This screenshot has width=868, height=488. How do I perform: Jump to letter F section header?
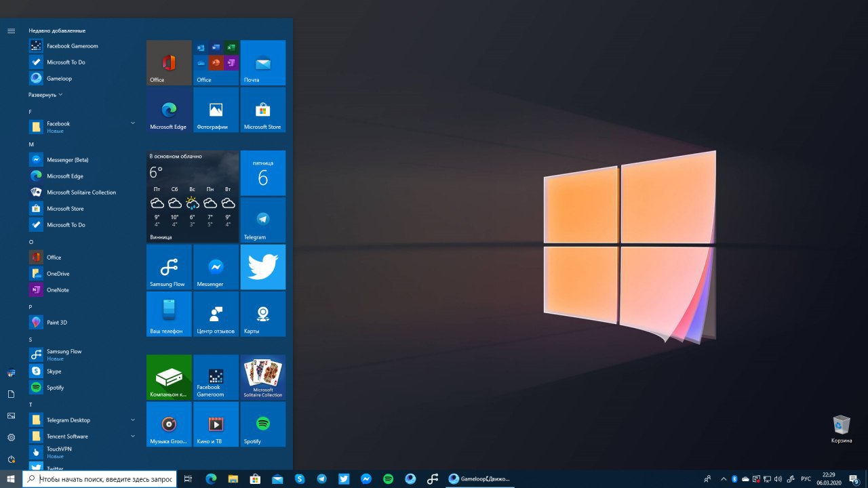[x=31, y=112]
